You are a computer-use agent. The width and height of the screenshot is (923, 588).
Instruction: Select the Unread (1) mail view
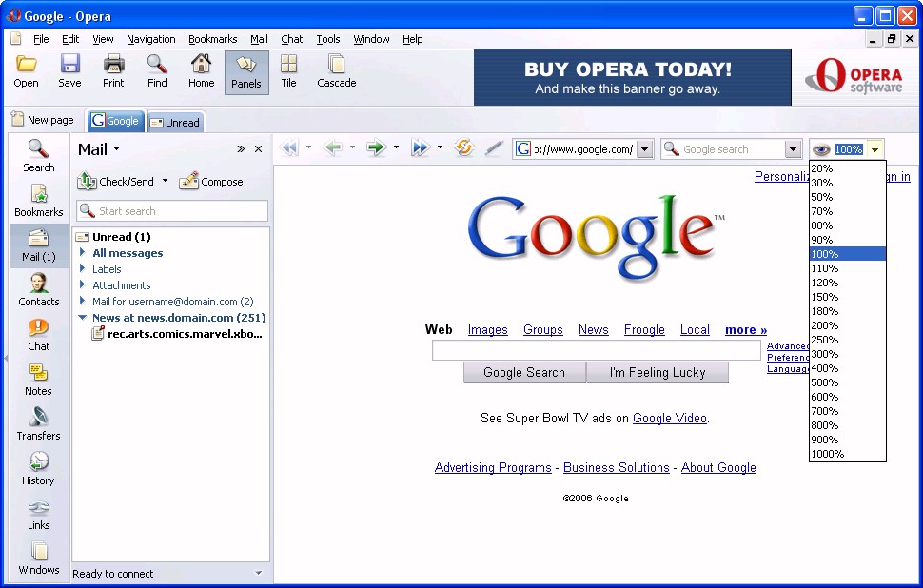click(113, 237)
